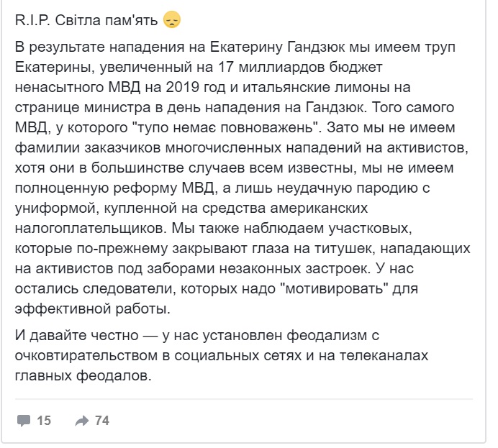This screenshot has height=448, width=498.
Task: Click the quoted phrase "тупо немає повноважень"
Action: click(226, 127)
